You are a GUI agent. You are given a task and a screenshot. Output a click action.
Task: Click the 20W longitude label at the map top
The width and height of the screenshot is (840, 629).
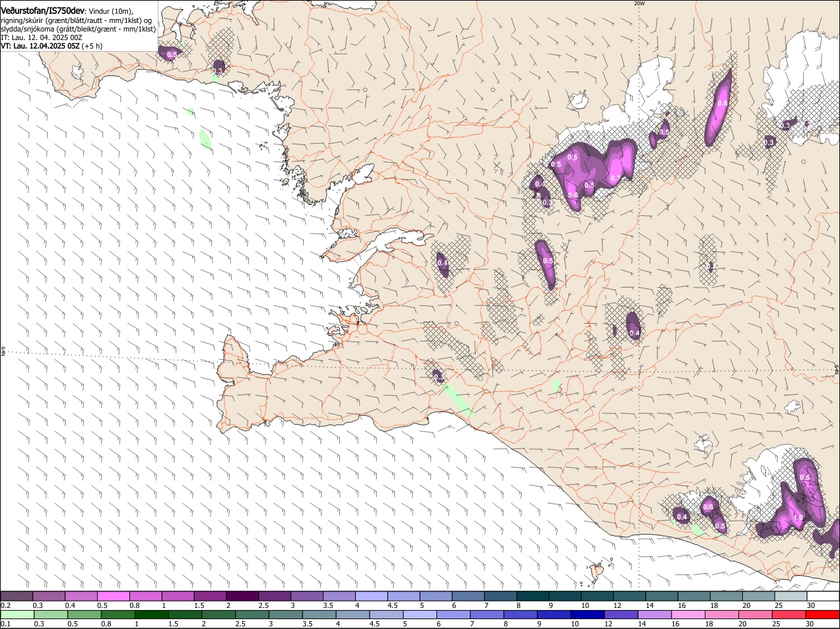(x=639, y=3)
